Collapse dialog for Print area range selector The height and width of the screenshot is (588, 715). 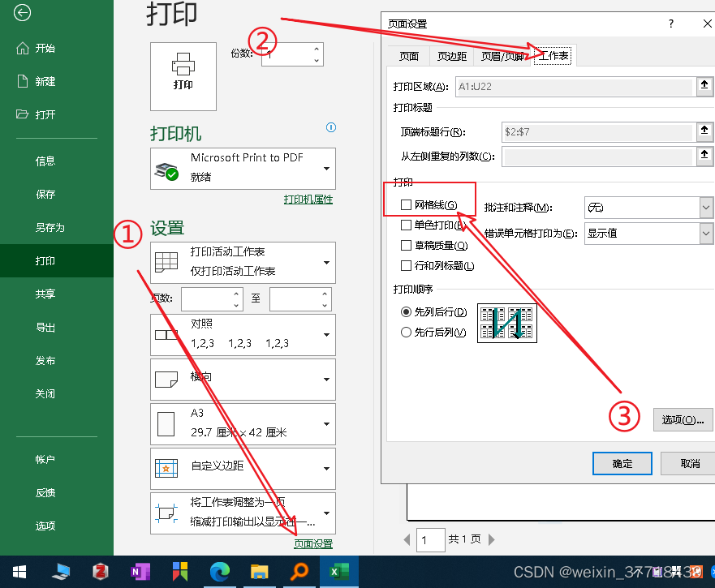(x=704, y=85)
